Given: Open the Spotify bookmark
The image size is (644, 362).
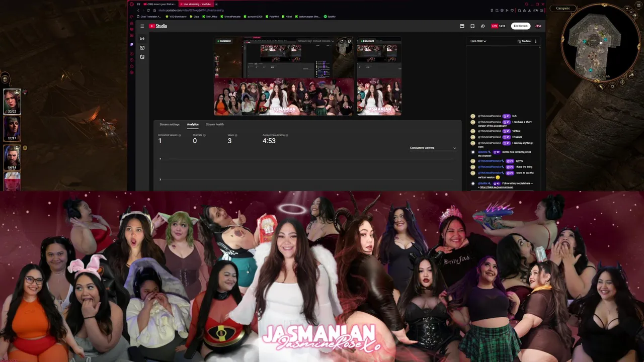Looking at the screenshot, I should (x=330, y=17).
